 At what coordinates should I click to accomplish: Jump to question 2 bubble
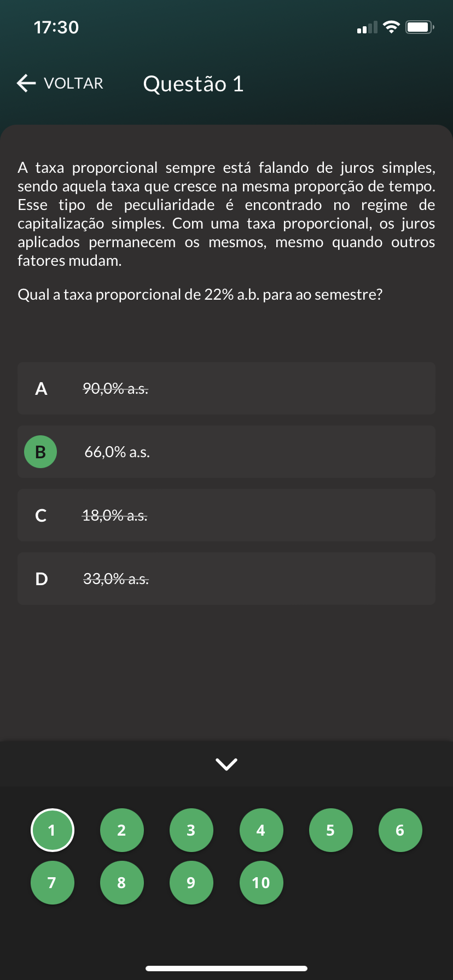point(121,830)
